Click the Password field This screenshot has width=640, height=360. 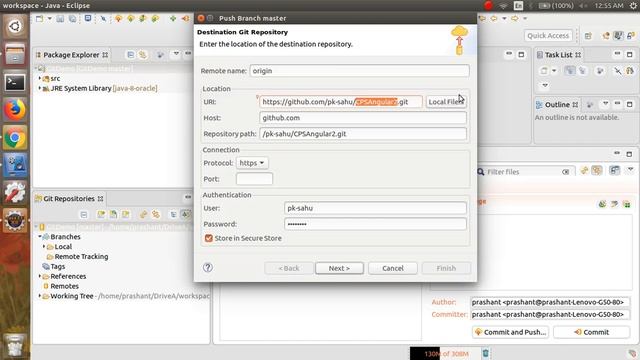click(x=375, y=224)
